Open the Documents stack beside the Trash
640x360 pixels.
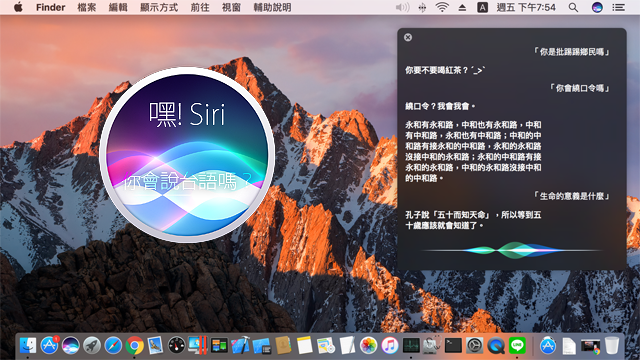(569, 346)
